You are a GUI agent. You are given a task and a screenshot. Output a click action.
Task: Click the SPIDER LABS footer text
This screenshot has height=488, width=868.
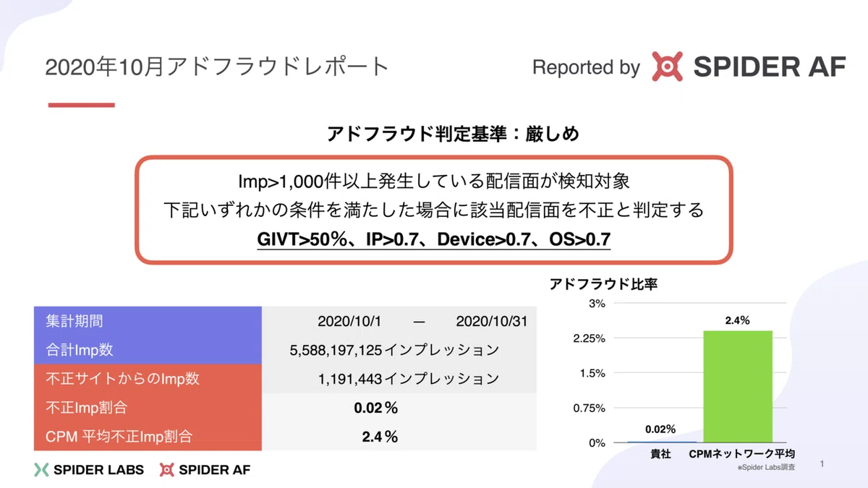(98, 469)
